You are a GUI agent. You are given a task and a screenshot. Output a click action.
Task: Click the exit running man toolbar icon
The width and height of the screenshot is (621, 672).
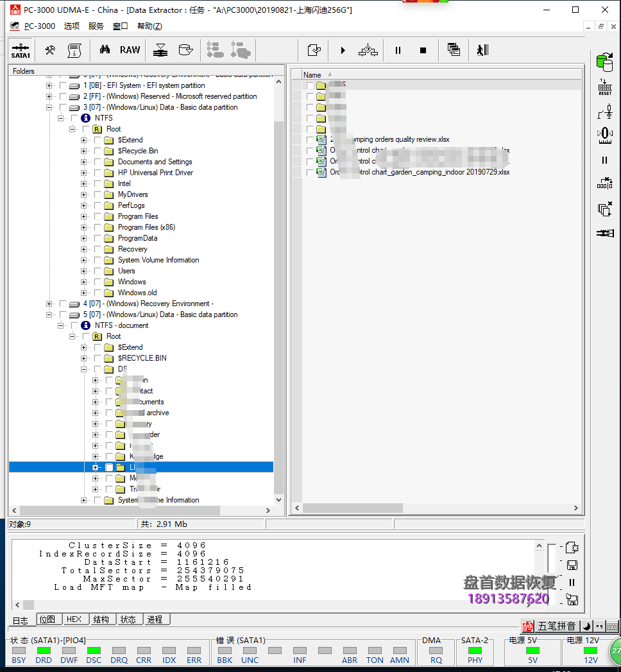tap(482, 50)
